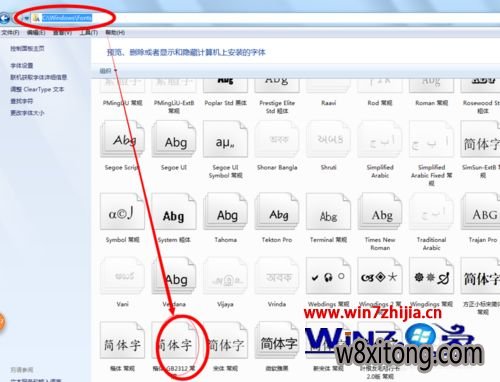Click the Poplar Std font label
Image resolution: width=500 pixels, height=382 pixels.
point(225,103)
